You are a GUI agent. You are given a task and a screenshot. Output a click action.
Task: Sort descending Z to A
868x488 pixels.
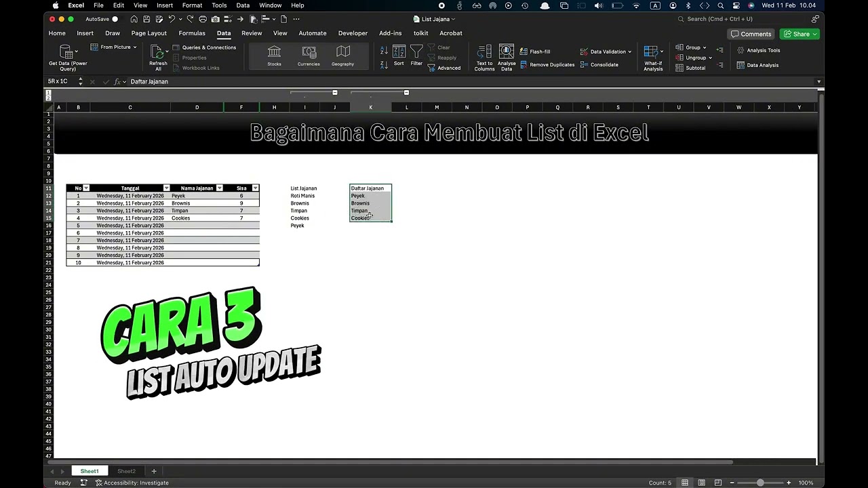click(x=384, y=64)
